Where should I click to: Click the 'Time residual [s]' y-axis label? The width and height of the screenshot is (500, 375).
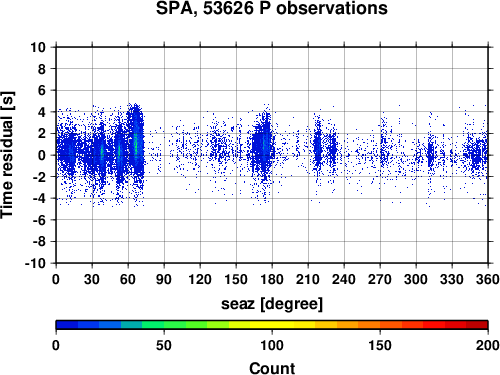[7, 155]
